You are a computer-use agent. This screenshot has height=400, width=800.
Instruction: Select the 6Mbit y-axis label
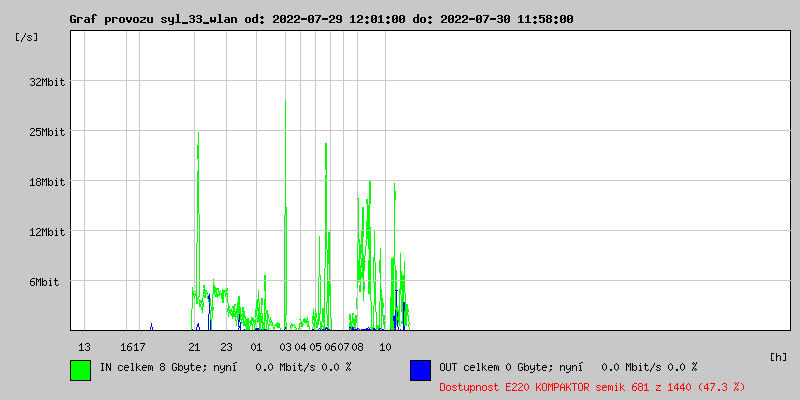pyautogui.click(x=44, y=282)
